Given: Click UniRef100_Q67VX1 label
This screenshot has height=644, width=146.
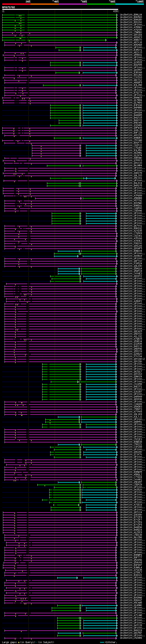Looking at the screenshot, I should (131, 226).
